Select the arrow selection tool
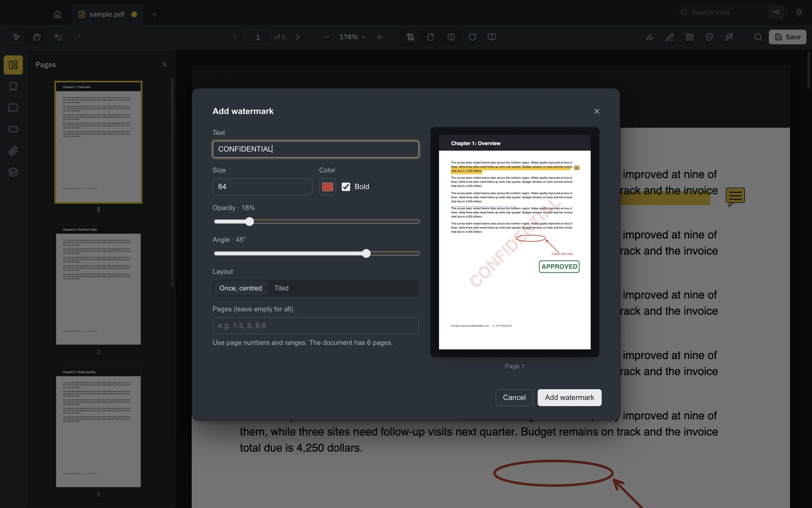Image resolution: width=812 pixels, height=508 pixels. pos(16,37)
